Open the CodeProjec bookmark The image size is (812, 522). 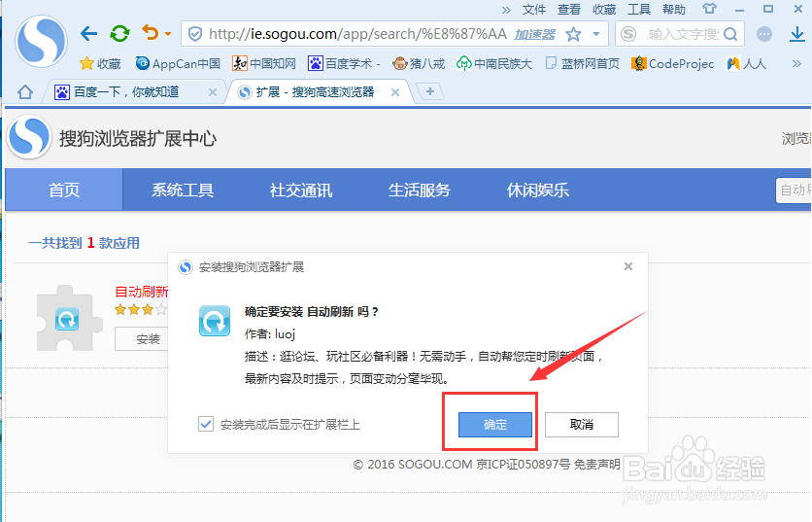pyautogui.click(x=672, y=64)
